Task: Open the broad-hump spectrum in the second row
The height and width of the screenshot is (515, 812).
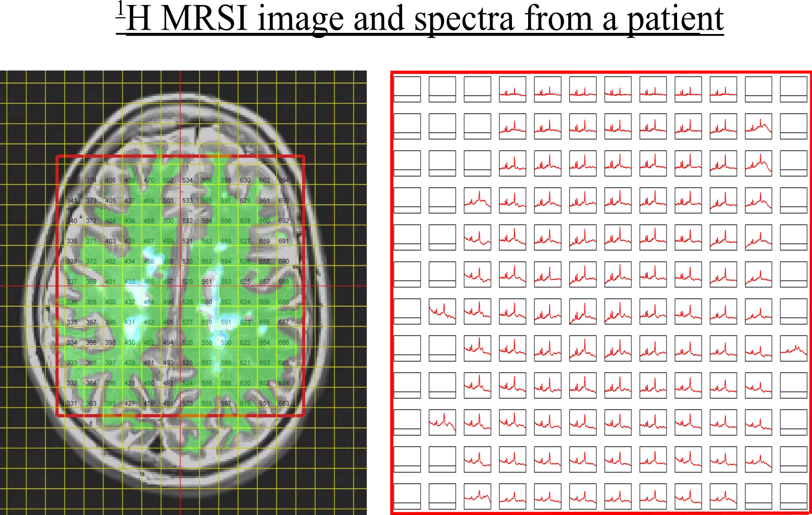Action: coord(758,127)
